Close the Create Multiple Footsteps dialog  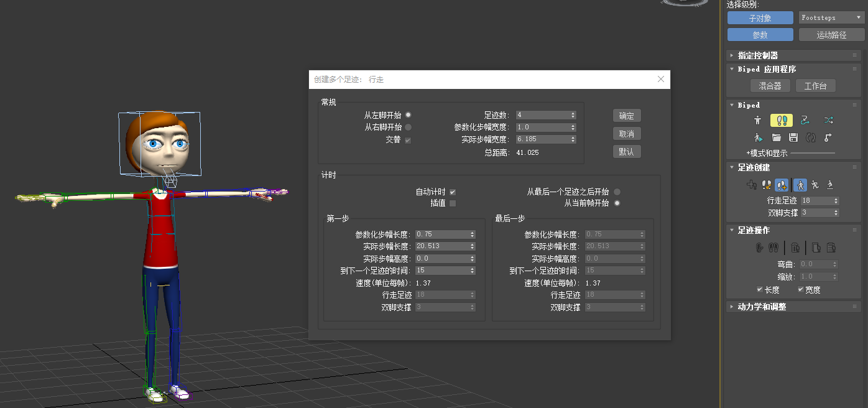pos(660,79)
